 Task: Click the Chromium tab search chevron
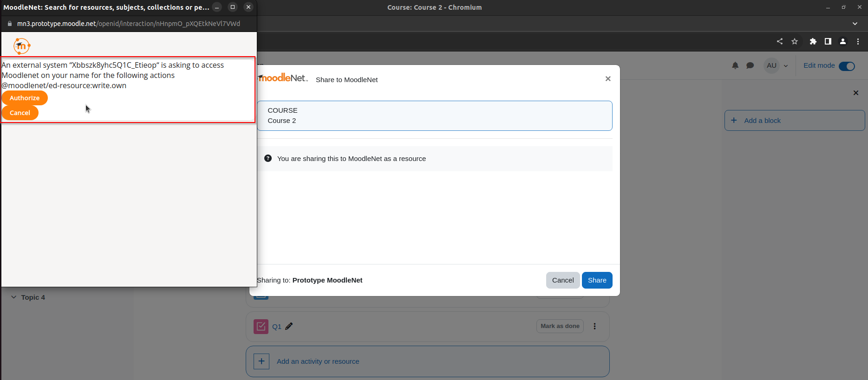pyautogui.click(x=855, y=24)
